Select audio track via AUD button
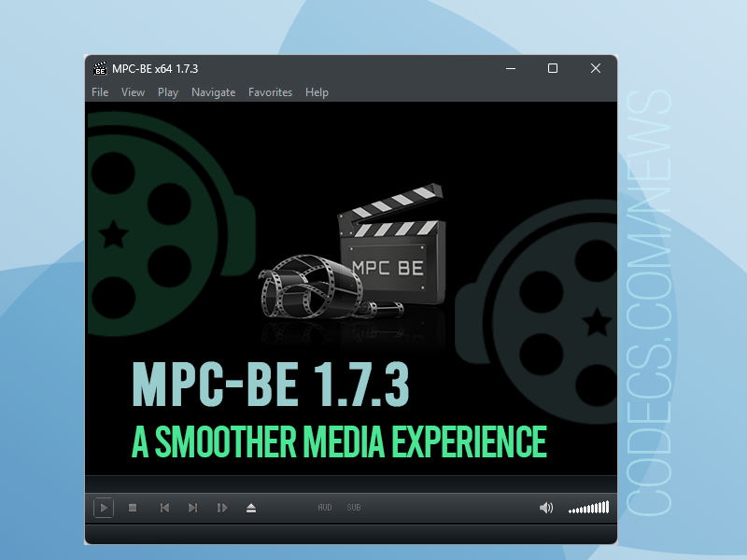Viewport: 747px width, 560px height. tap(325, 508)
